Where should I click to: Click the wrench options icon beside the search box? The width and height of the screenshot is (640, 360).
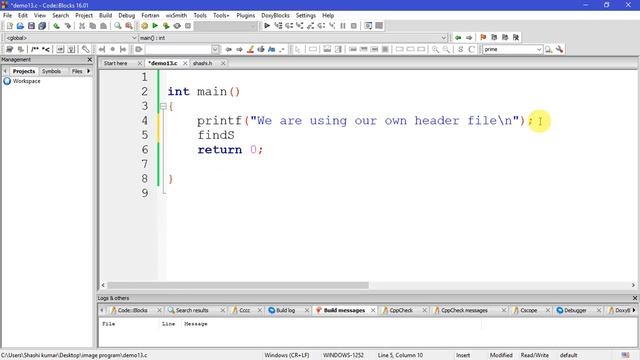tap(559, 49)
